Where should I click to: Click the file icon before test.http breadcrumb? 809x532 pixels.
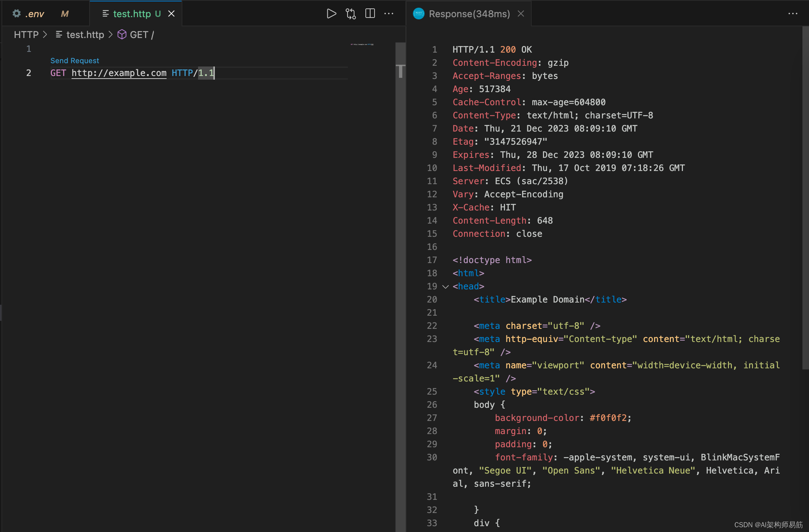coord(58,34)
